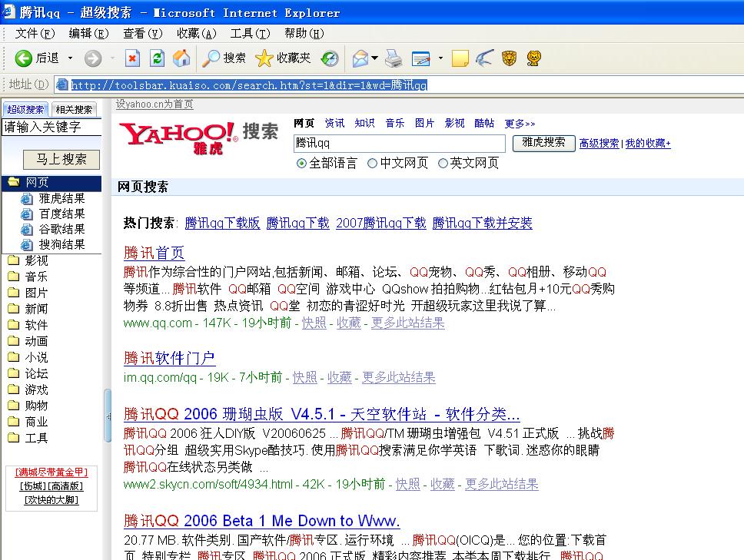Open the 工具(T) menu
This screenshot has width=744, height=560.
(x=250, y=33)
